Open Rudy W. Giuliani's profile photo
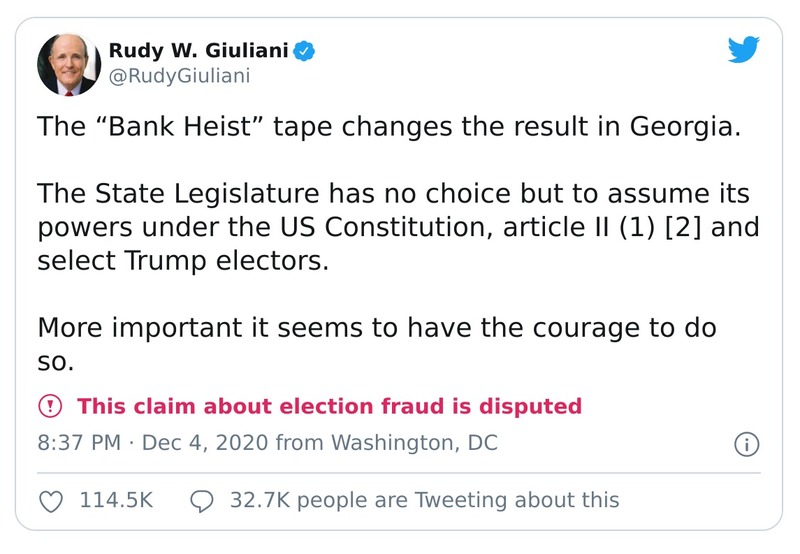Screen dimensions: 800x554 [69, 64]
